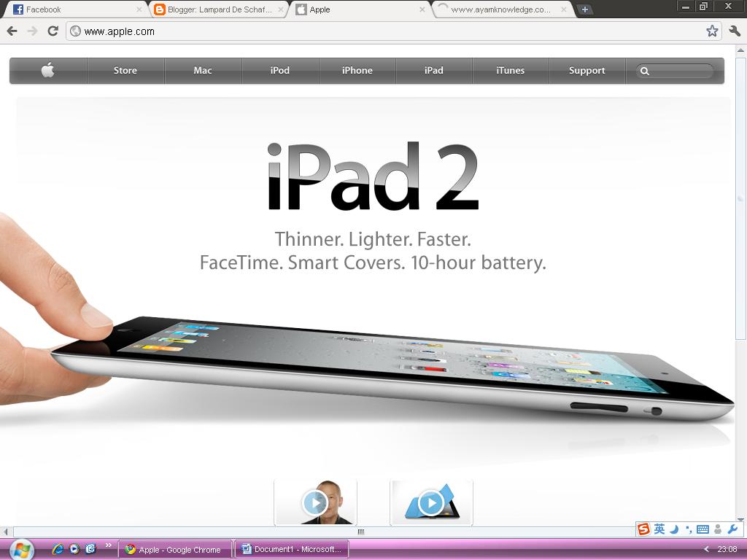Click the 23:08 clock in the tray
Viewport: 747px width, 560px height.
727,550
